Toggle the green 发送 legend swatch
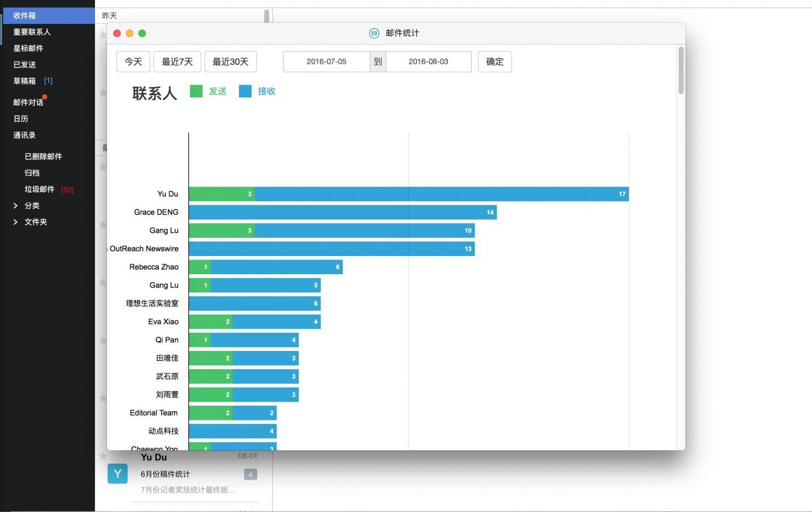Screen dimensions: 812x512 pos(196,91)
